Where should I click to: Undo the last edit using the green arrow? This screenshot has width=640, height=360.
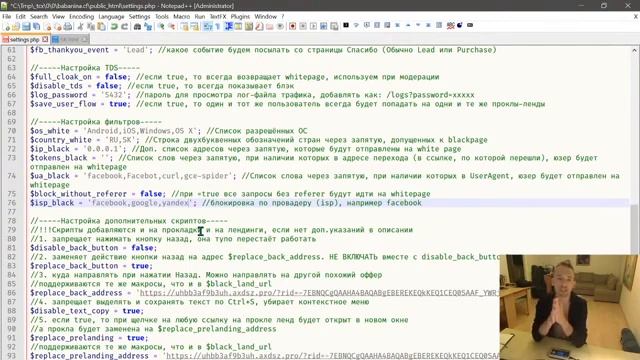click(x=114, y=26)
